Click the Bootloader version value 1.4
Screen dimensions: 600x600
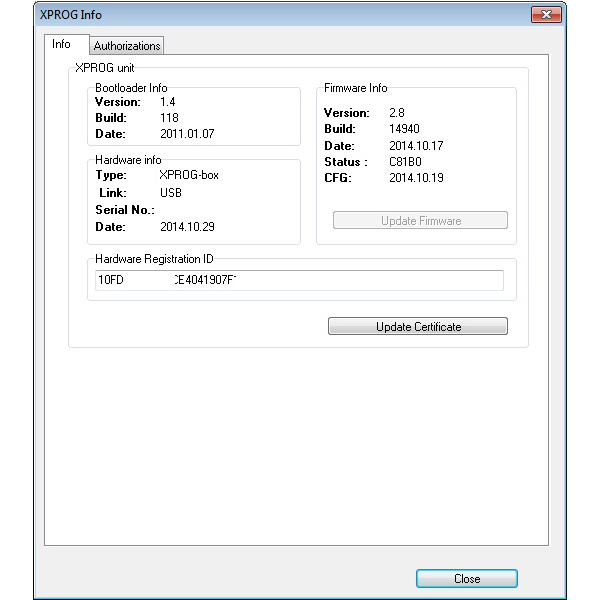point(168,102)
